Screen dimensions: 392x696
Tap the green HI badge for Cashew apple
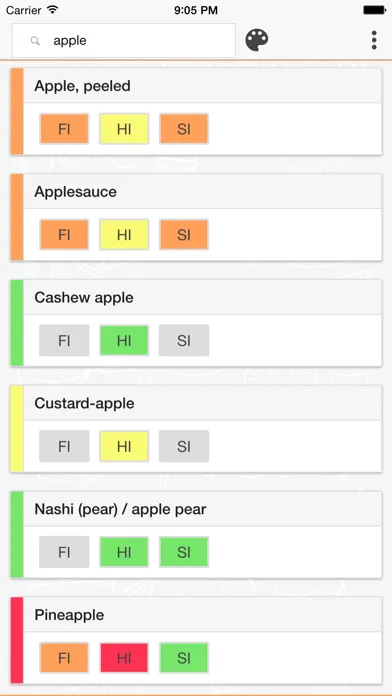tap(124, 340)
